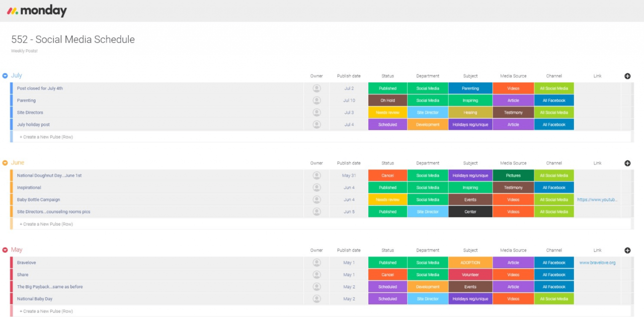644x317 pixels.
Task: Click Status column header in July group
Action: click(x=387, y=76)
